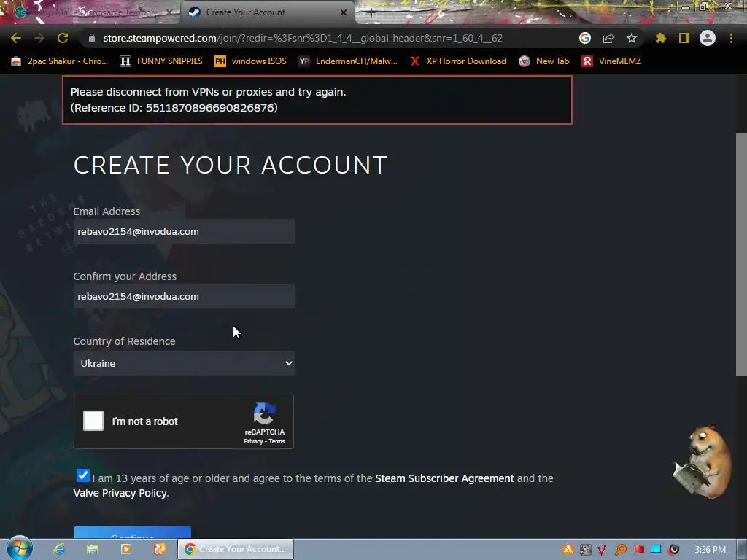Select the Create Your Account tab

tap(267, 12)
